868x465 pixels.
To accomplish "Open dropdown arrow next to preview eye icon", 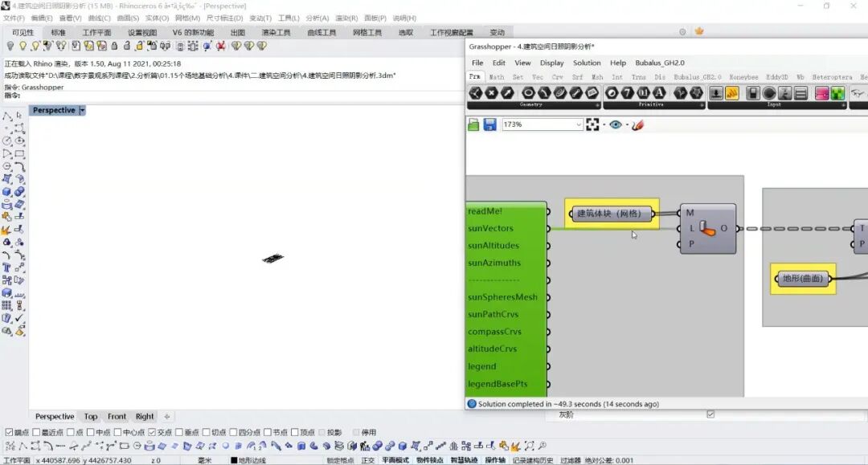I will [627, 125].
